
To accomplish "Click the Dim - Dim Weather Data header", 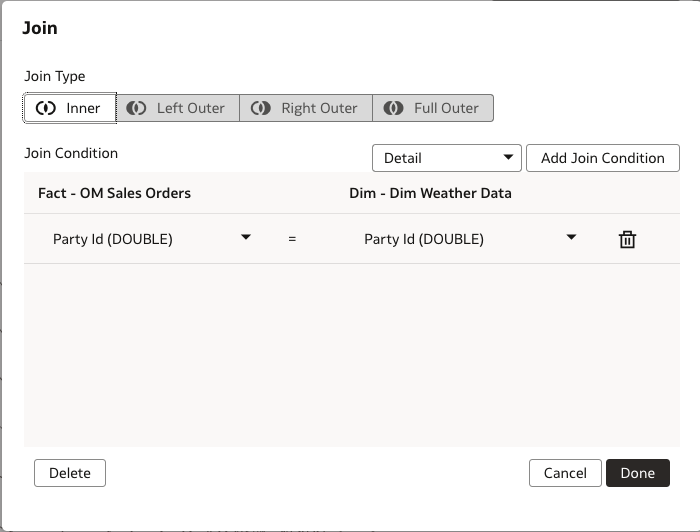I will point(430,193).
